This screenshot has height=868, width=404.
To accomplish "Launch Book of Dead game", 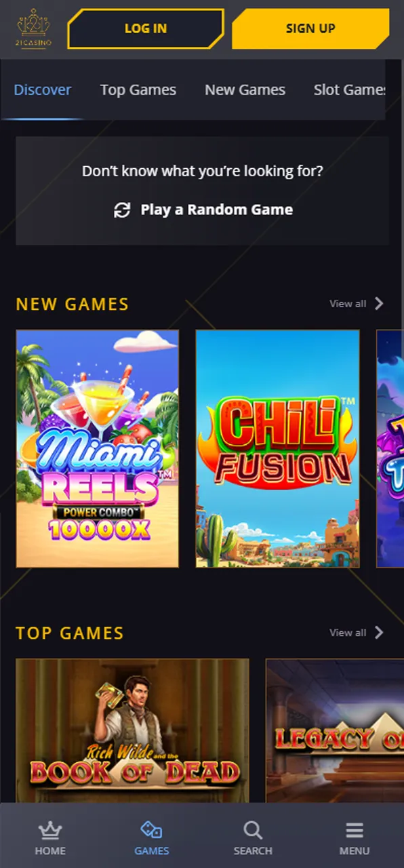I will coord(132,730).
